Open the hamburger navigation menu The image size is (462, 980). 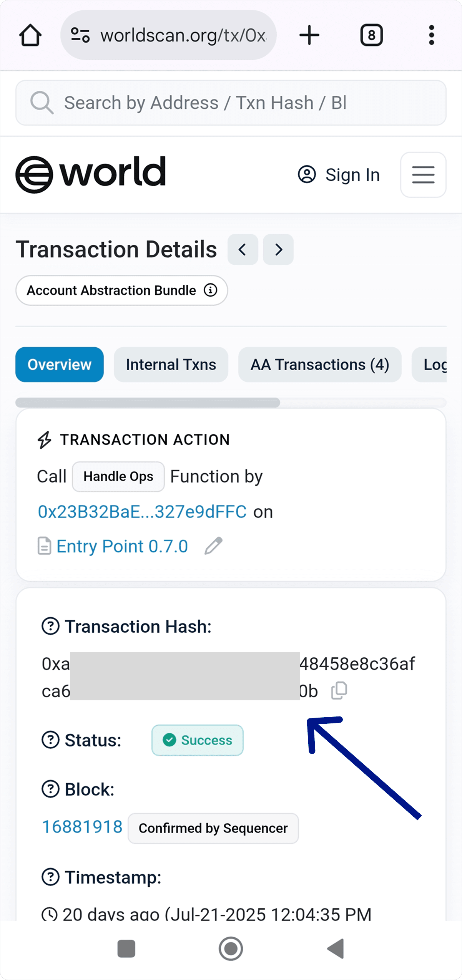point(423,174)
